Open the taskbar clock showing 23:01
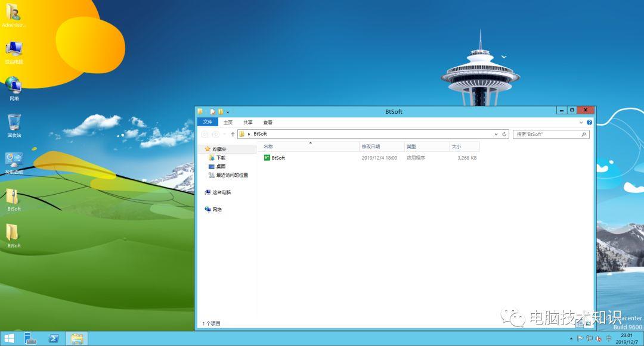This screenshot has width=644, height=346. pos(627,339)
